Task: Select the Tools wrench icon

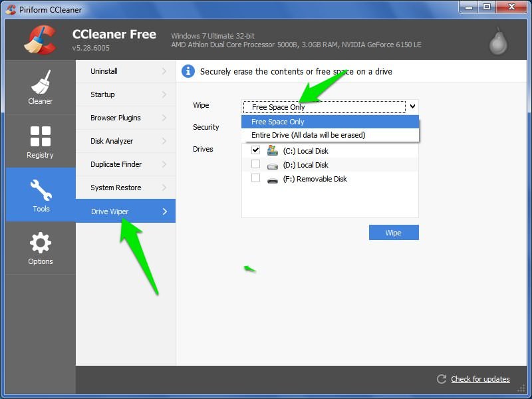Action: point(41,190)
